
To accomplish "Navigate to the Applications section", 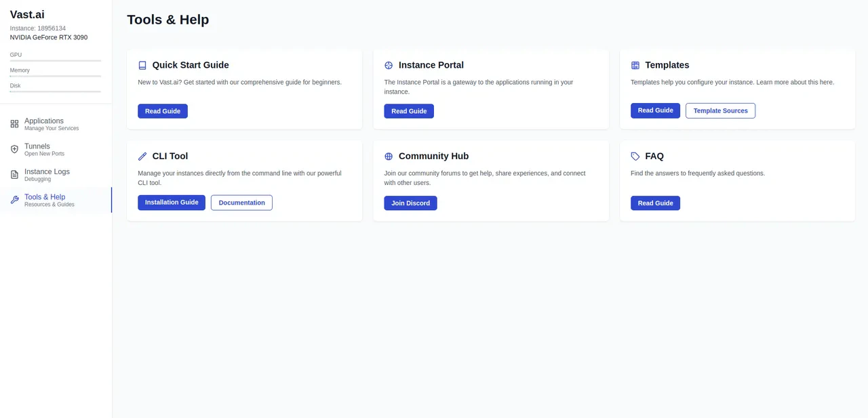I will [x=44, y=123].
